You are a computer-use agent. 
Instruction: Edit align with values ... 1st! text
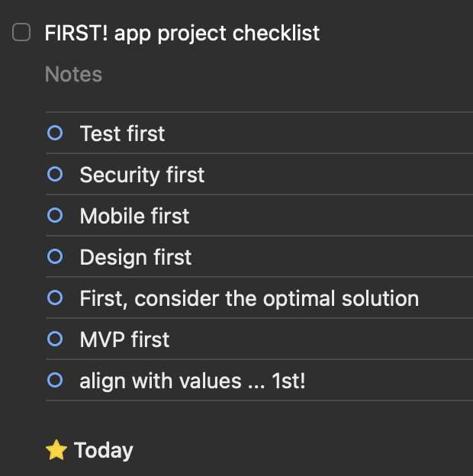192,381
